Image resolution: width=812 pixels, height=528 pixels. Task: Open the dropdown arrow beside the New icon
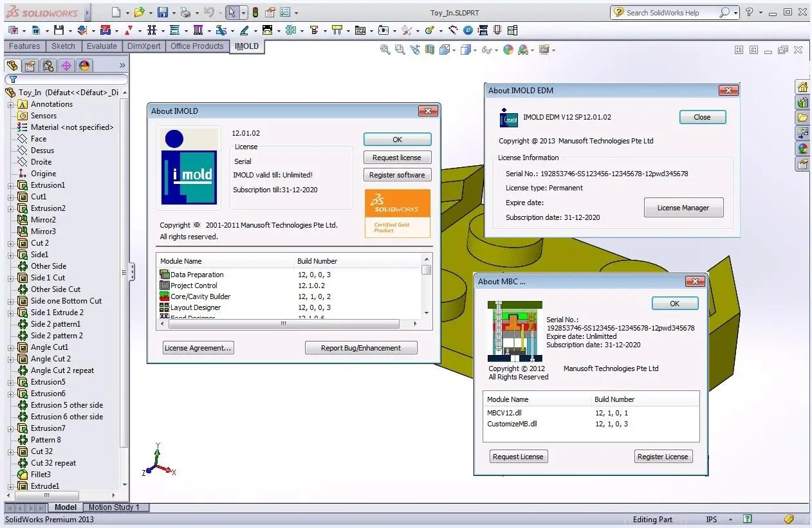point(127,13)
